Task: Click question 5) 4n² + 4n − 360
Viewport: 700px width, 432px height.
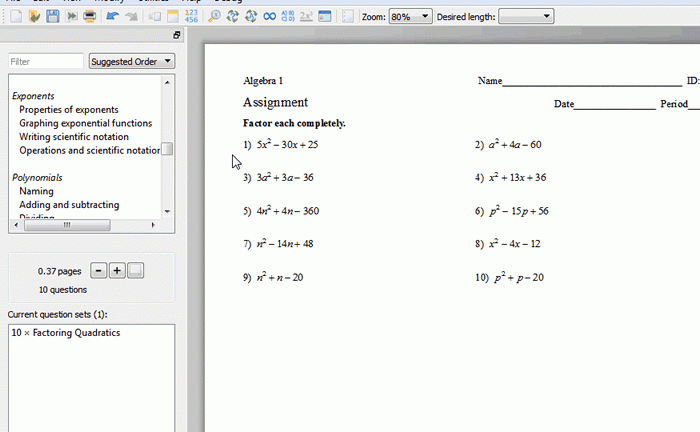Action: point(281,211)
